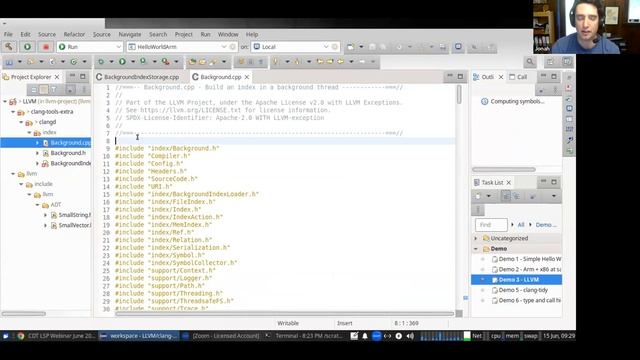This screenshot has width=640, height=360.
Task: Open dropdown next to the toolbar Run icon
Action: 133,62
